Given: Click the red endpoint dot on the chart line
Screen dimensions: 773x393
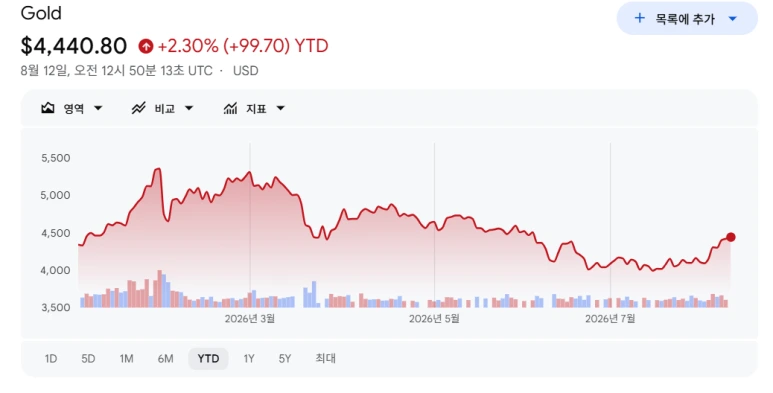Looking at the screenshot, I should pos(731,237).
